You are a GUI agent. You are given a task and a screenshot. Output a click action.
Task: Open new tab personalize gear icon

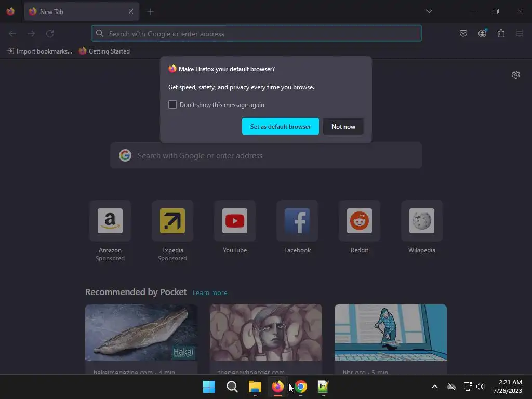point(516,75)
